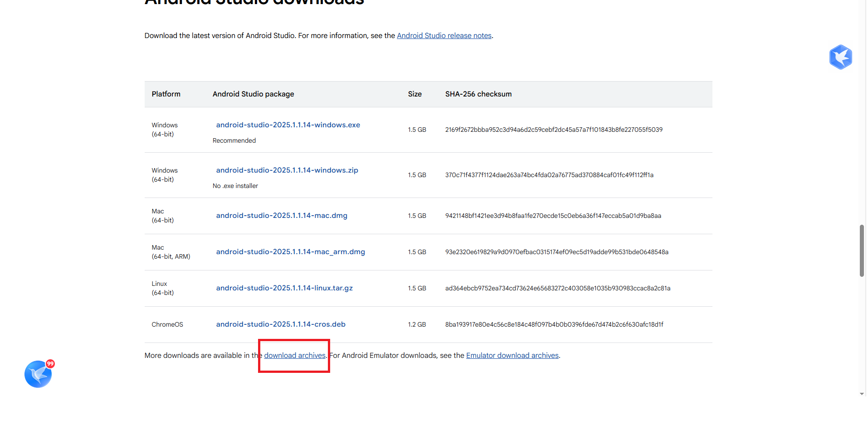The image size is (868, 439).
Task: Open the Emulator download archives link
Action: pos(512,356)
